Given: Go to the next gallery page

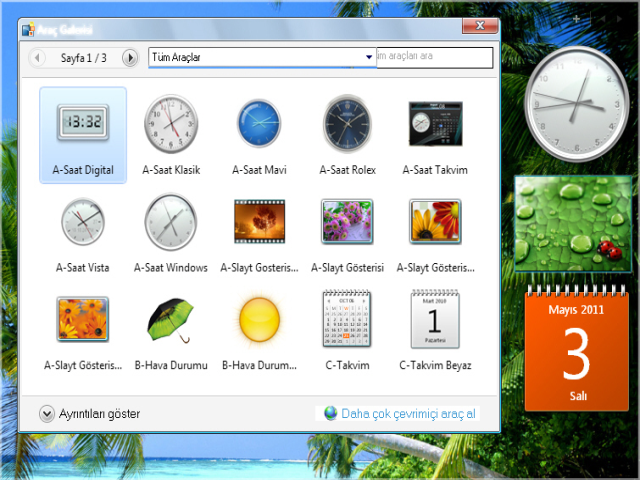Looking at the screenshot, I should (130, 58).
